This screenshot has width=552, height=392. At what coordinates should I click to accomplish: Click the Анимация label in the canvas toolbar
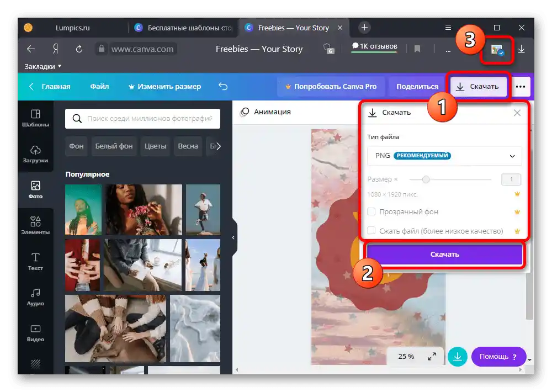click(273, 112)
